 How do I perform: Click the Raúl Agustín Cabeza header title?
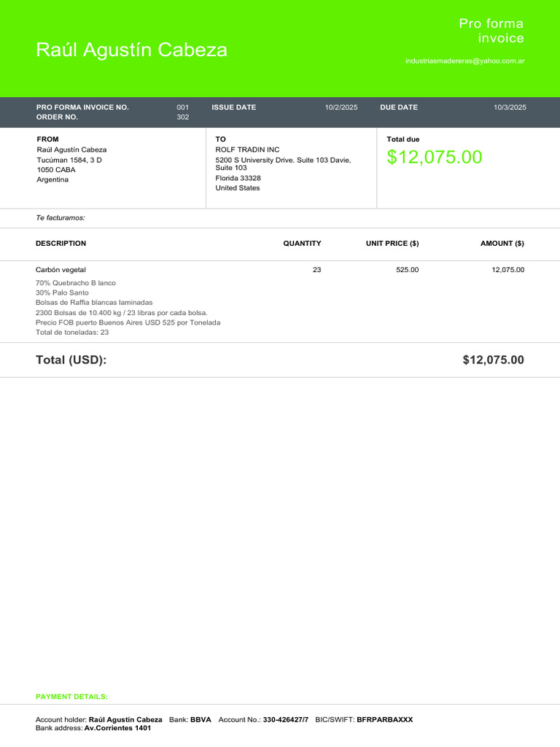click(x=131, y=50)
